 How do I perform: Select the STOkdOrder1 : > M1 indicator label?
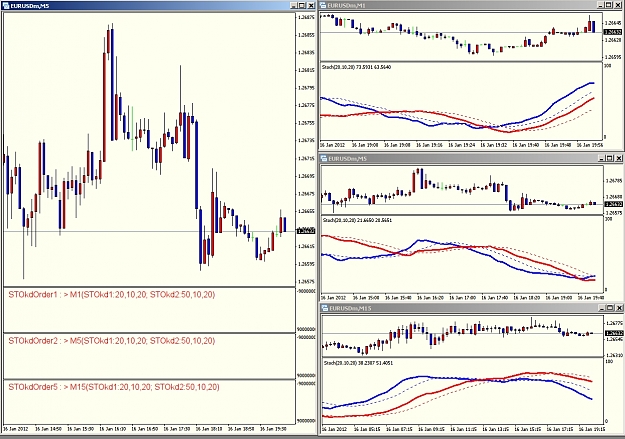click(x=112, y=295)
